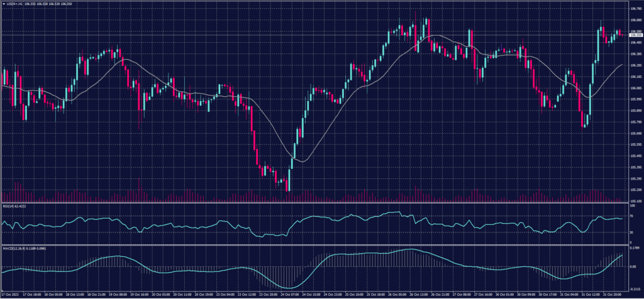This screenshot has height=299, width=644.
Task: Click the triangle icon beside USDX symbol
Action: [3, 4]
